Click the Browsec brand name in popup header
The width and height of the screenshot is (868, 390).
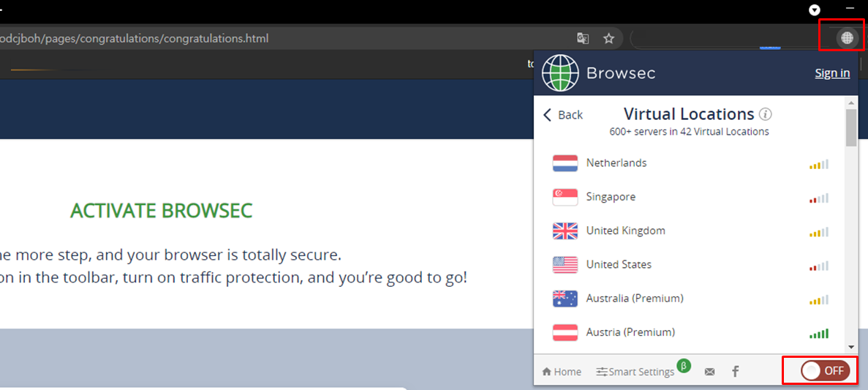pos(621,73)
